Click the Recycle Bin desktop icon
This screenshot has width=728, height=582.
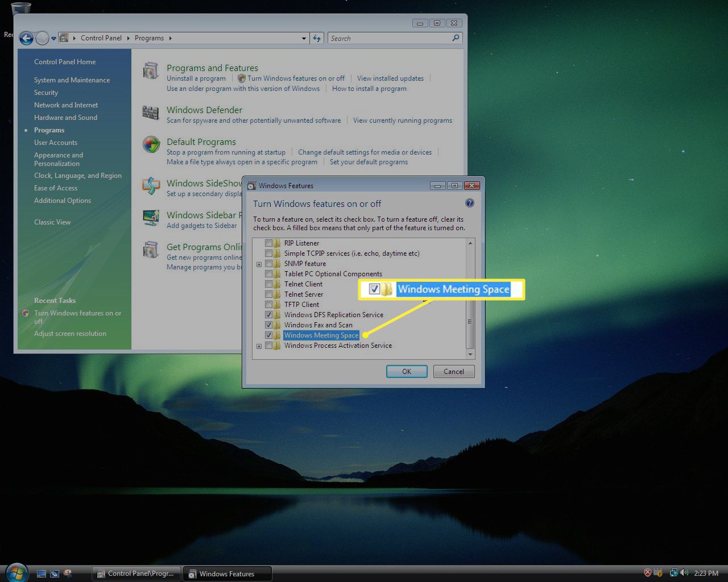pos(20,8)
